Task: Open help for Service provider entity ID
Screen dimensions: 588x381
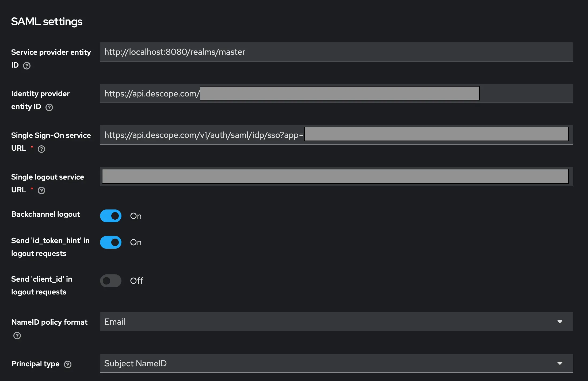Action: 26,65
